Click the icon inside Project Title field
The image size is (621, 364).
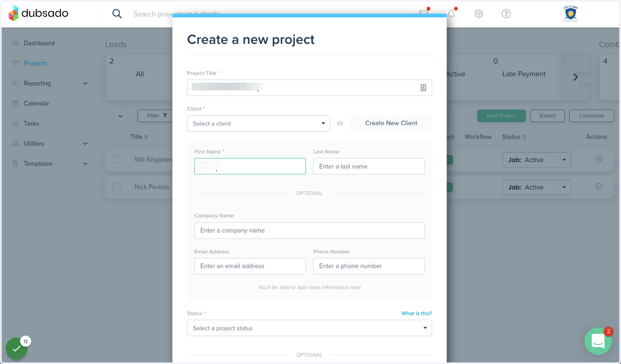(x=423, y=88)
